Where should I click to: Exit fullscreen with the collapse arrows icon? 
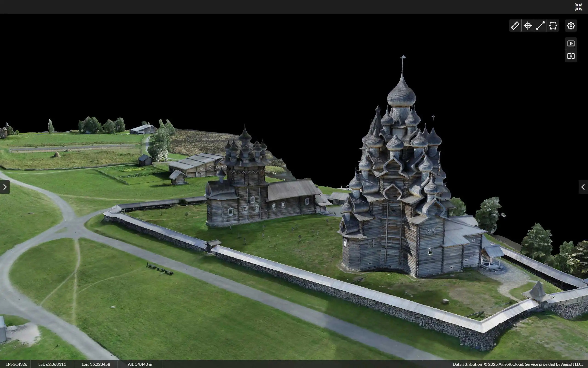click(579, 7)
